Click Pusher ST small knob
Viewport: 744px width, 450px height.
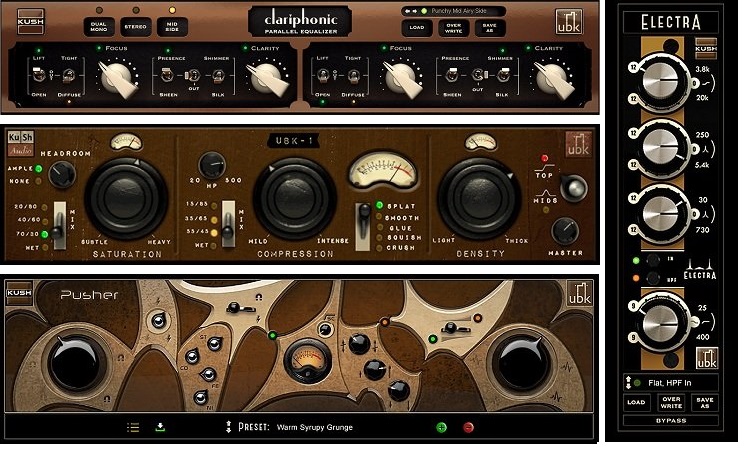[214, 344]
